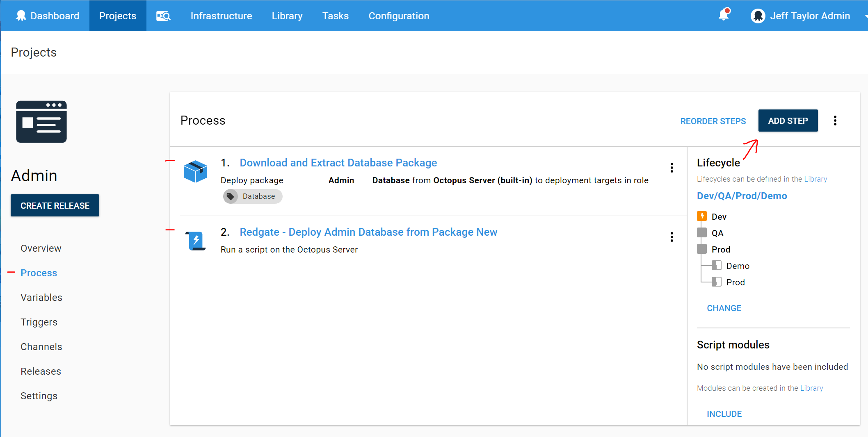Go to Channels in the sidebar
The height and width of the screenshot is (437, 868).
coord(41,347)
